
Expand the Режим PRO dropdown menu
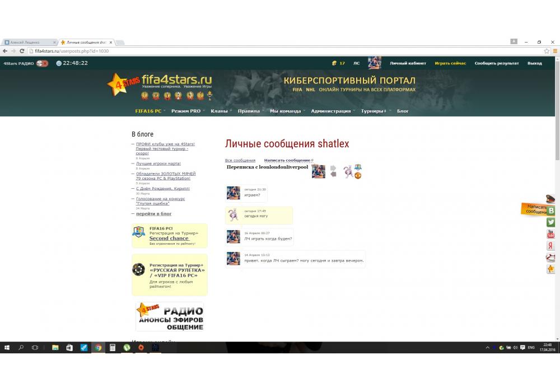pos(188,111)
